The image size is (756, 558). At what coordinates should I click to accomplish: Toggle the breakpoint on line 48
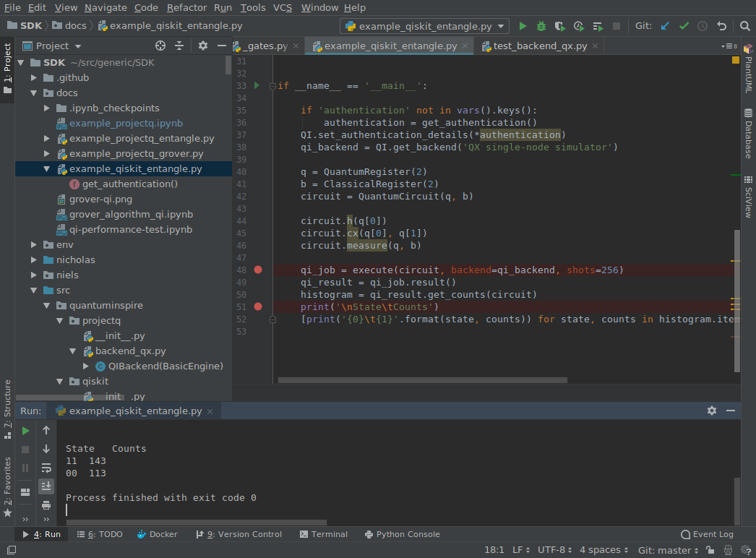pyautogui.click(x=258, y=270)
